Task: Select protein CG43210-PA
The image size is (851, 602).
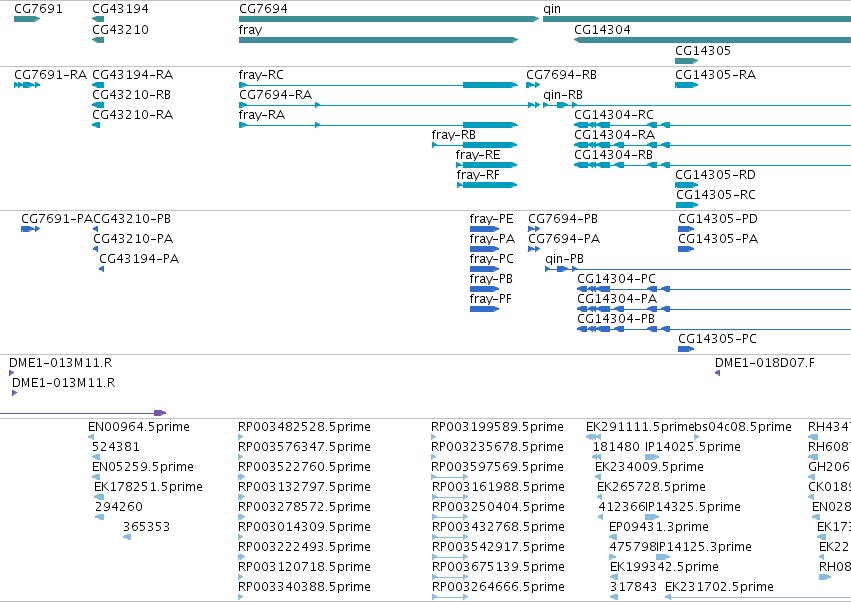Action: pyautogui.click(x=133, y=239)
